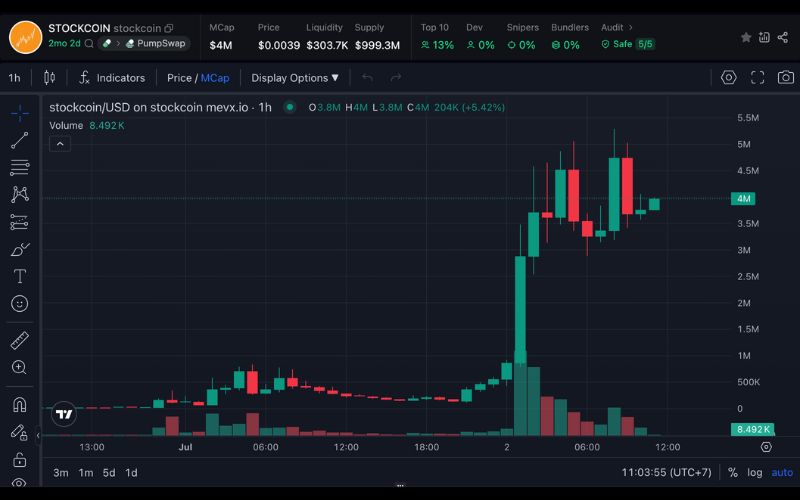800x500 pixels.
Task: Open the STOCKCOIN token logo
Action: 26,37
